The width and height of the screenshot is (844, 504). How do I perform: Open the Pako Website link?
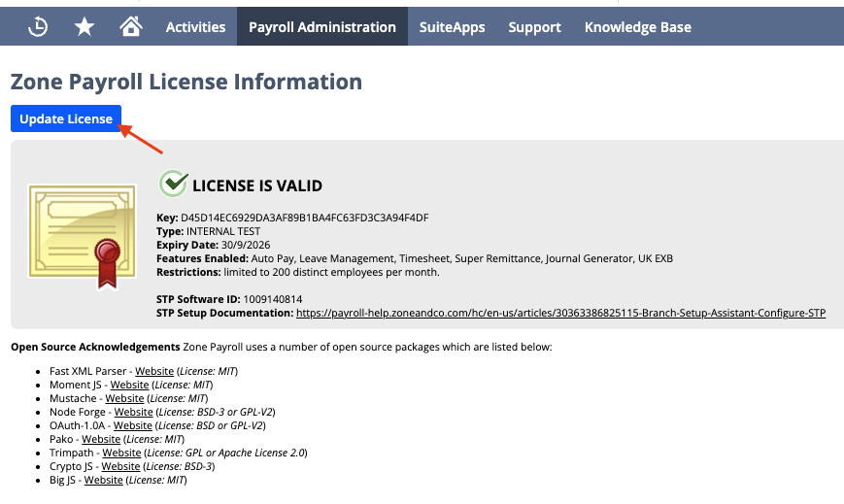pos(101,439)
